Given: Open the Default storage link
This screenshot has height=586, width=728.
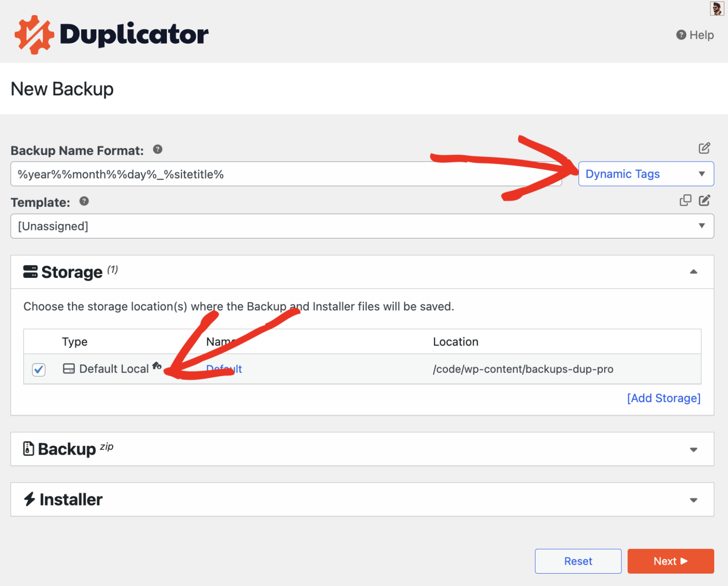Looking at the screenshot, I should point(224,369).
